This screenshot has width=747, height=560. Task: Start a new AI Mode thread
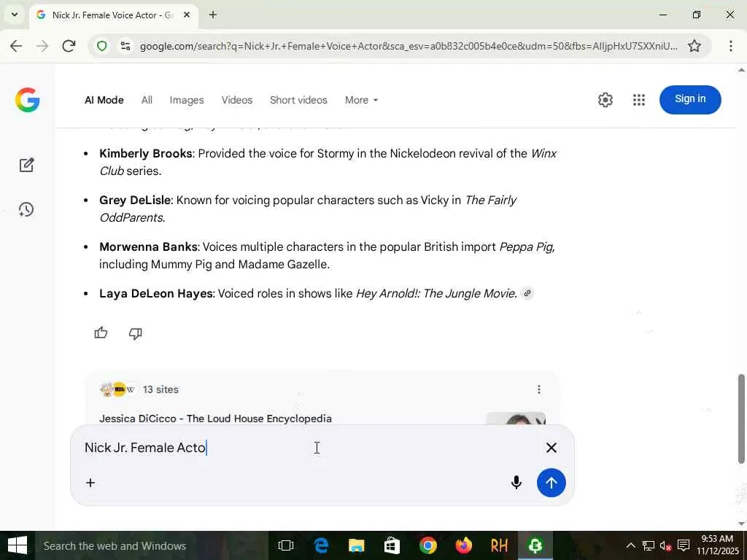click(27, 165)
